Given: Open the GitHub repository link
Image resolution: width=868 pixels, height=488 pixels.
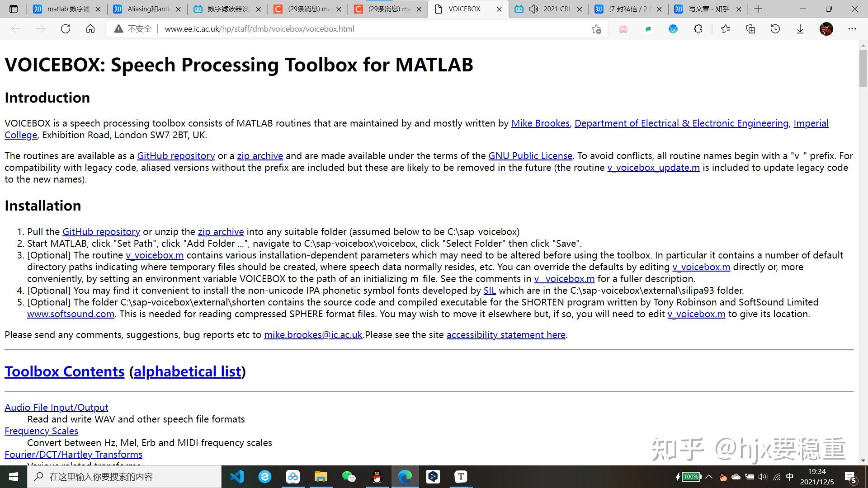Looking at the screenshot, I should point(176,155).
